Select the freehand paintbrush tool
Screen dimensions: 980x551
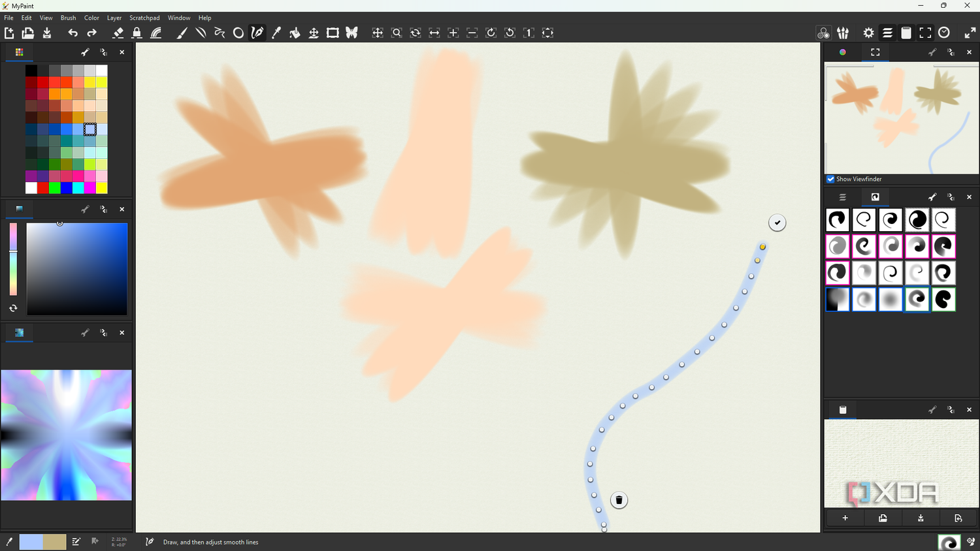coord(182,33)
